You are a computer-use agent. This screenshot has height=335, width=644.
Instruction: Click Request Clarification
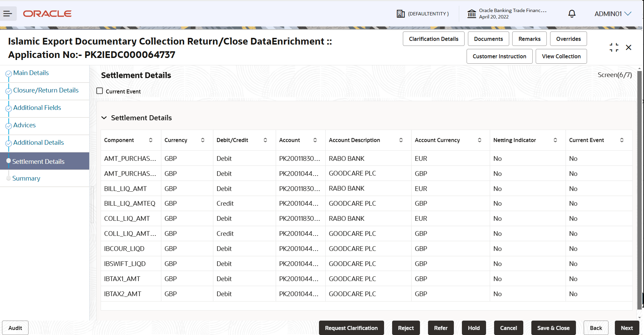(351, 328)
